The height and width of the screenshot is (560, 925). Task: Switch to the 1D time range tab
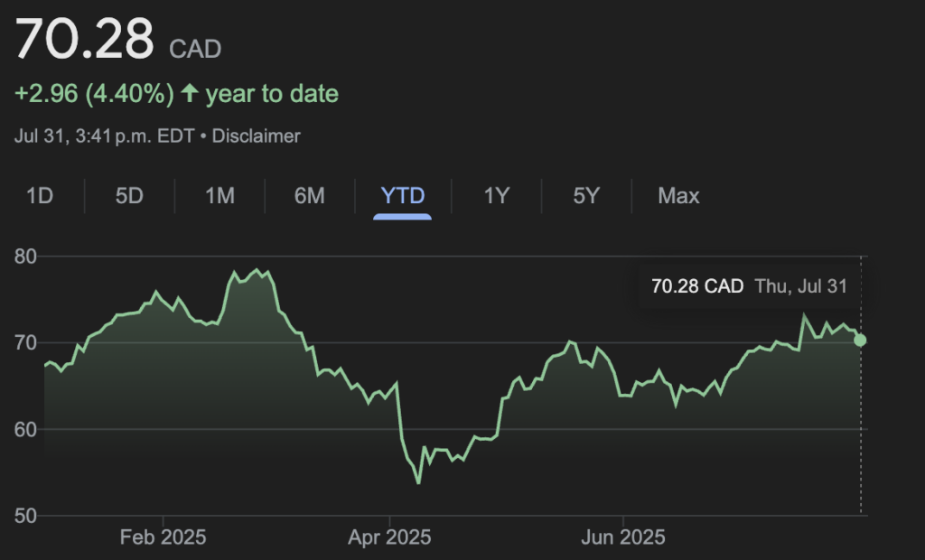point(39,195)
